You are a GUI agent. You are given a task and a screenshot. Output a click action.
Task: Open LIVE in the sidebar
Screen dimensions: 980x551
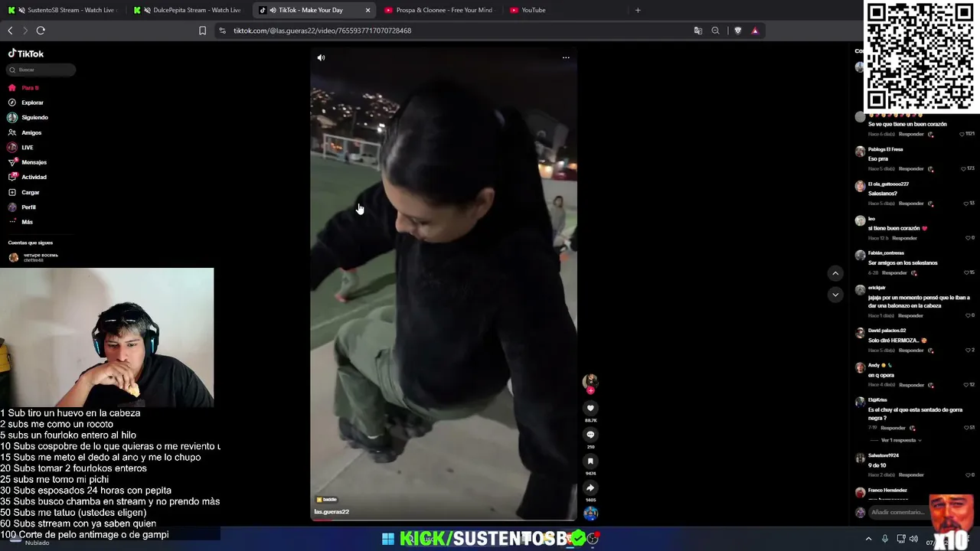pyautogui.click(x=21, y=147)
